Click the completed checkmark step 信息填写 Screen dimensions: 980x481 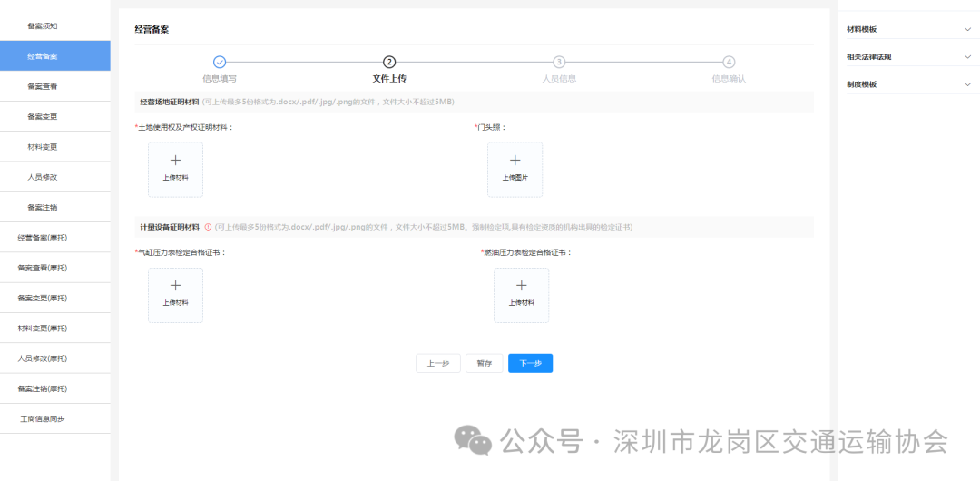pos(220,62)
